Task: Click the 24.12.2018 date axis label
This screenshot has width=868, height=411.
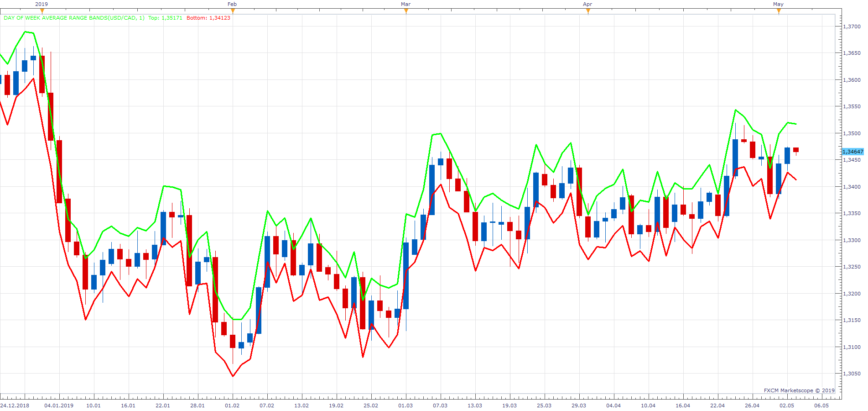Action: coord(15,406)
